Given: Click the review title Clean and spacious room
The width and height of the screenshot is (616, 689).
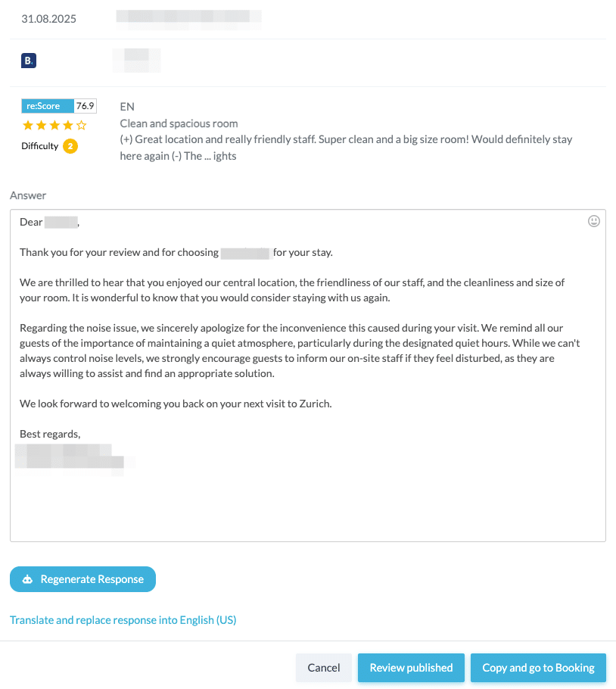Looking at the screenshot, I should coord(181,122).
